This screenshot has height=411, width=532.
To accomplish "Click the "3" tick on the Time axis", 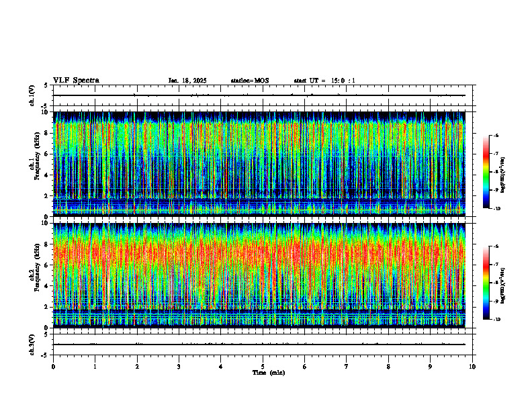I will click(179, 367).
